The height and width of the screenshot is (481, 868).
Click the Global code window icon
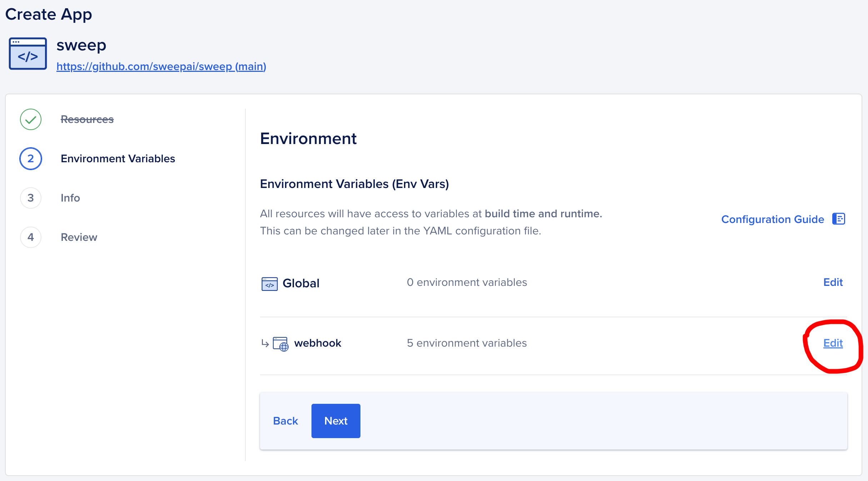tap(270, 284)
